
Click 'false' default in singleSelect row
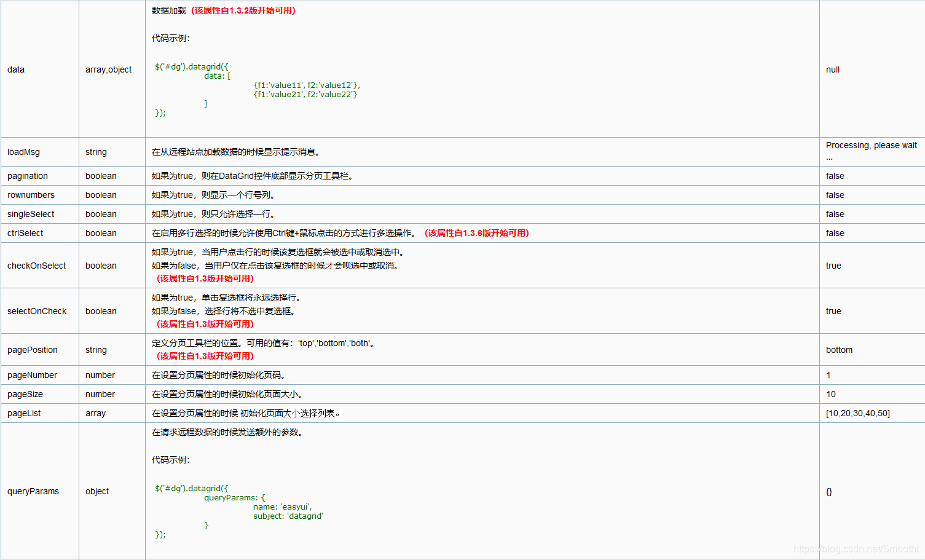pos(835,214)
